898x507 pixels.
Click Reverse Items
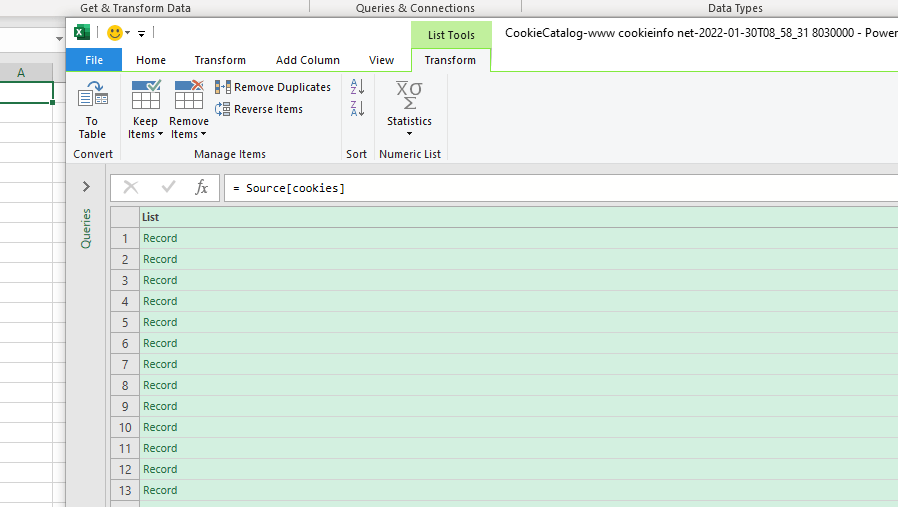(x=259, y=109)
